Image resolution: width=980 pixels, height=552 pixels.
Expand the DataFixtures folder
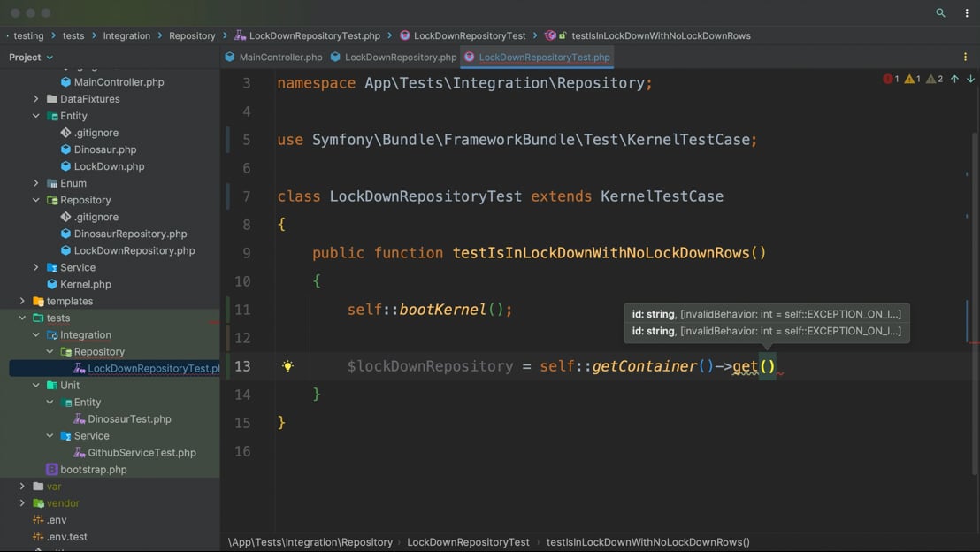click(36, 99)
